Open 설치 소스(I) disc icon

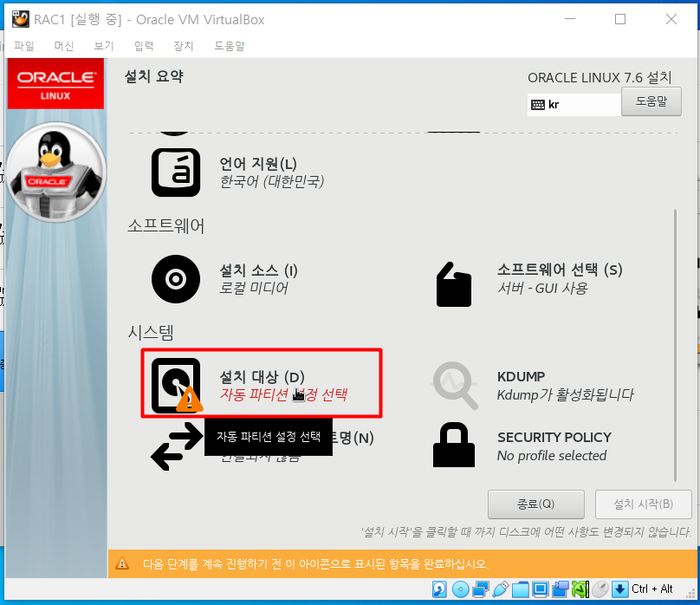pos(176,279)
